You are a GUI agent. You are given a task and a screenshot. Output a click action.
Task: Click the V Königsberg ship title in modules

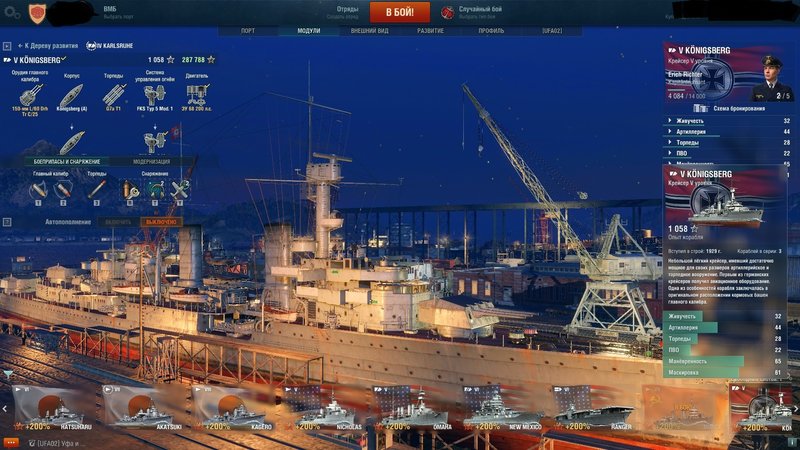pos(35,60)
